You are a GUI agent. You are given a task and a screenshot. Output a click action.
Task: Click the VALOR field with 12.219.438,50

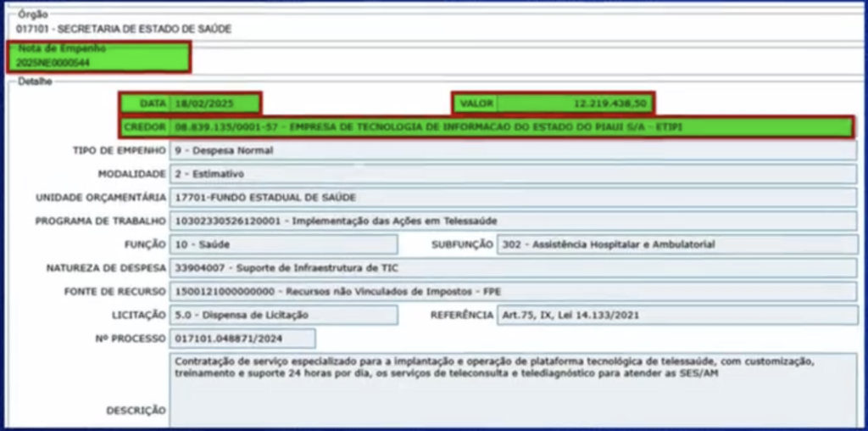coord(575,104)
